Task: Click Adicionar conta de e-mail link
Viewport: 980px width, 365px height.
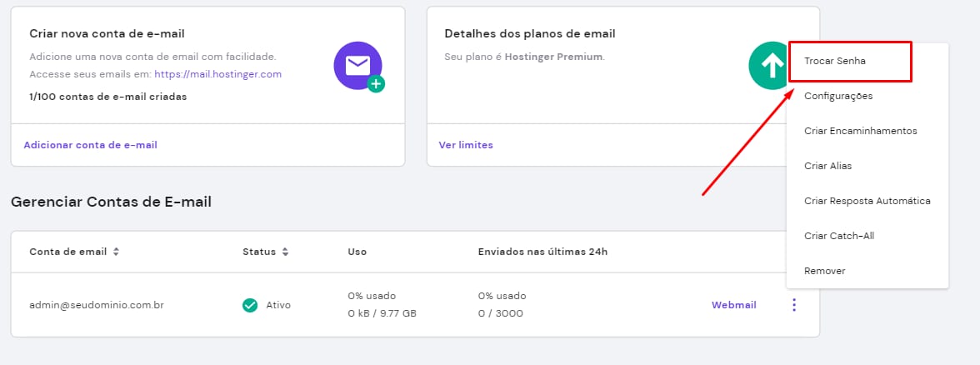Action: pos(90,145)
